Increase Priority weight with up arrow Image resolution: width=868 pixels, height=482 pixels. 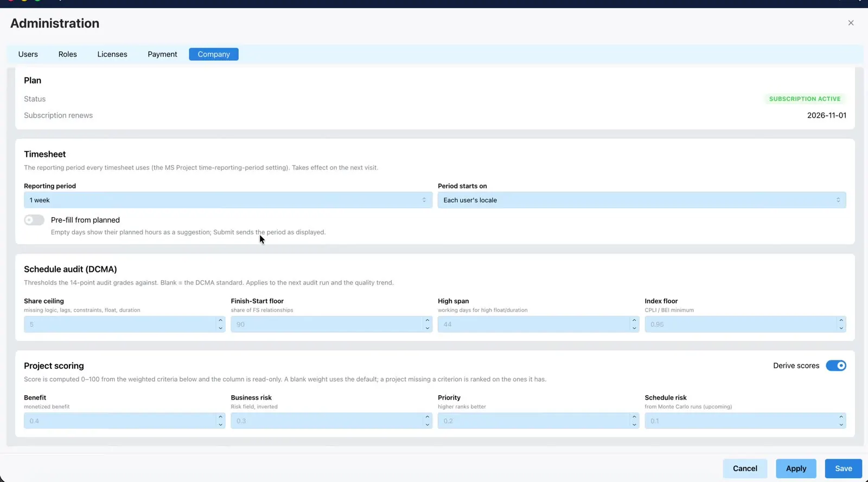[x=634, y=417]
